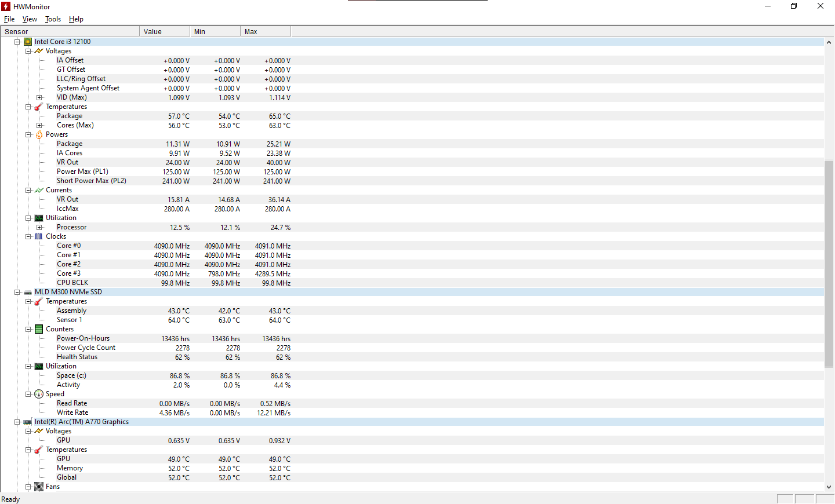Click the Max column header
The width and height of the screenshot is (835, 504).
pyautogui.click(x=266, y=32)
